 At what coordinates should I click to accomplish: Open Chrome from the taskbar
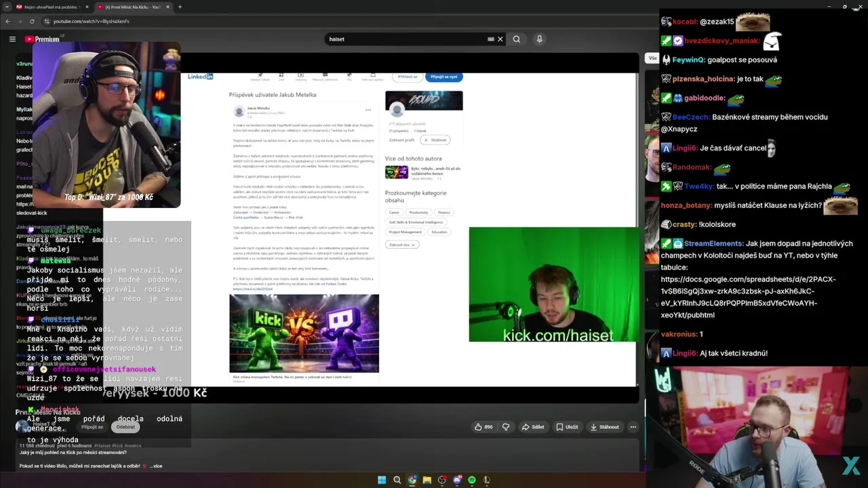coord(412,480)
